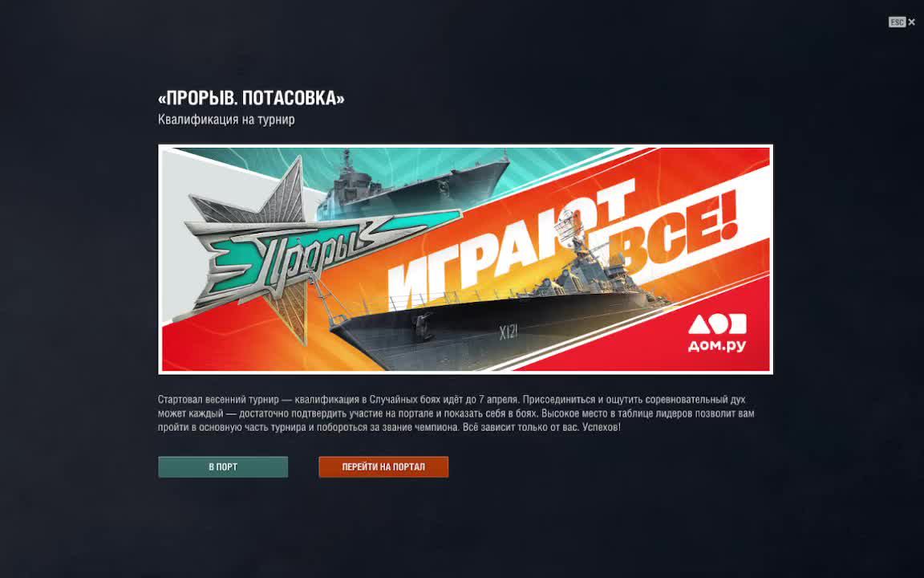Click the 7 апреля date in description
The height and width of the screenshot is (578, 924).
coord(499,399)
